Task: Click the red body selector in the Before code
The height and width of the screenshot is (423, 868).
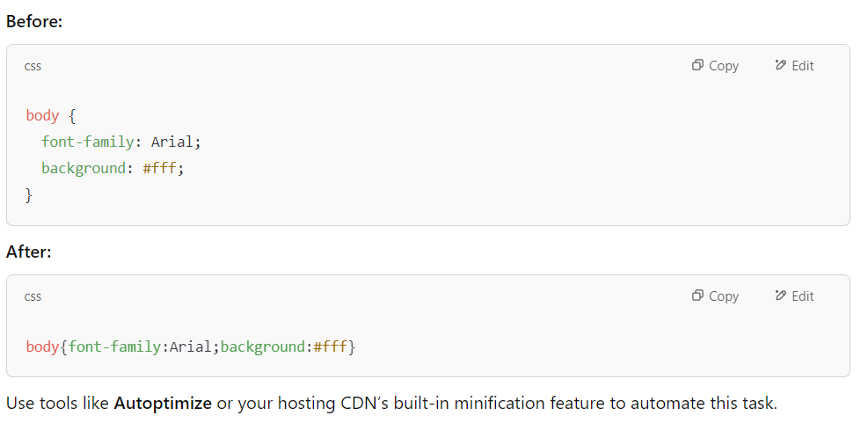Action: [x=42, y=116]
